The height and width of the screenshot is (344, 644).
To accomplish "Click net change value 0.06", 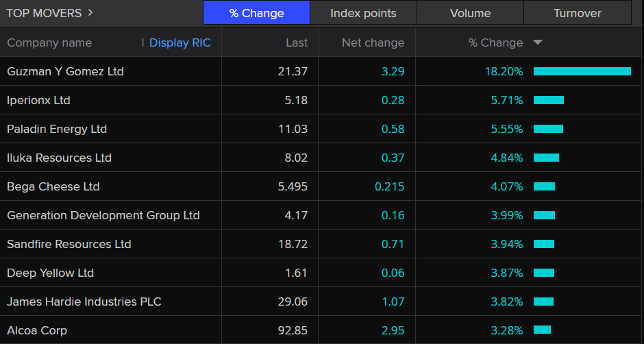I will point(393,273).
